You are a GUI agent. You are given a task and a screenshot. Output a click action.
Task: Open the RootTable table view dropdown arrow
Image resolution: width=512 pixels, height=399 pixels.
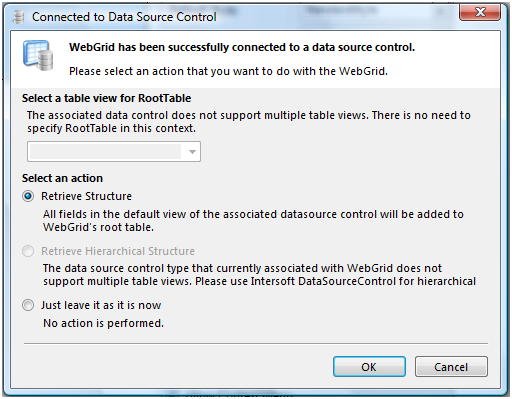192,152
